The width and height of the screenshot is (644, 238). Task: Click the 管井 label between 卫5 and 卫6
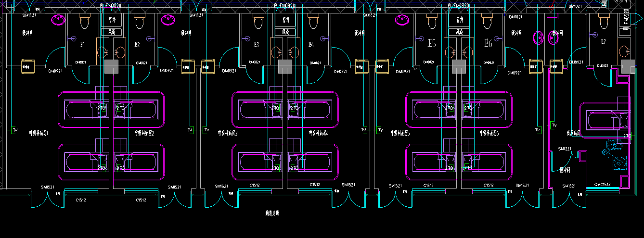459,20
